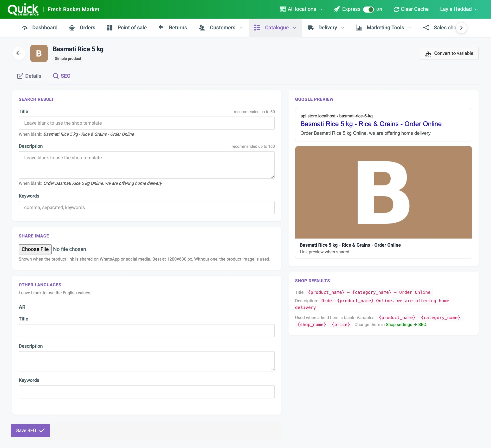The width and height of the screenshot is (491, 448).
Task: Expand the Catalogue menu
Action: (275, 28)
